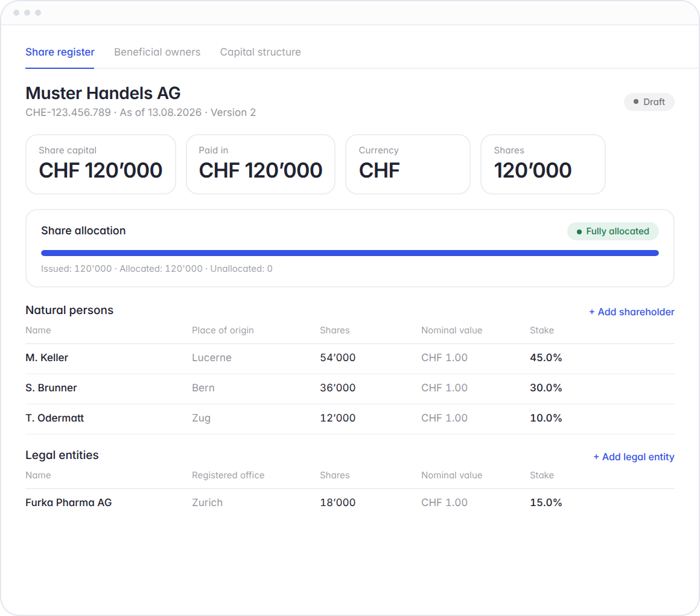700x616 pixels.
Task: Click the Share allocation heading
Action: (83, 231)
